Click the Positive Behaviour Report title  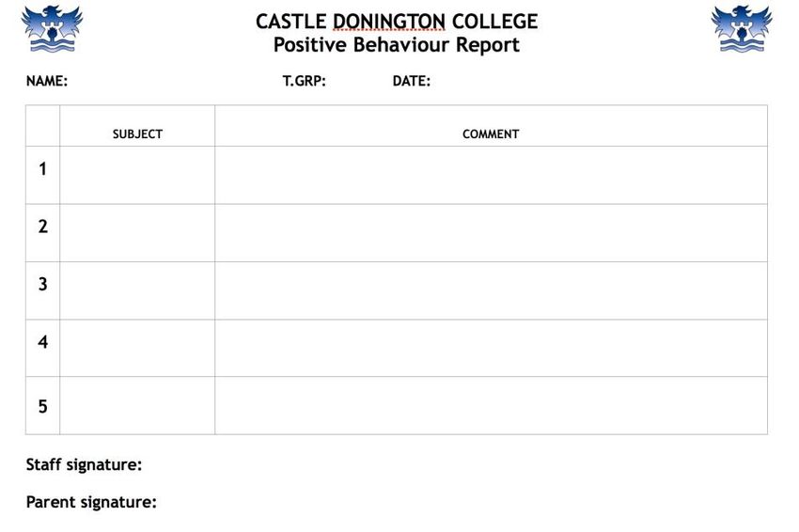tap(397, 45)
